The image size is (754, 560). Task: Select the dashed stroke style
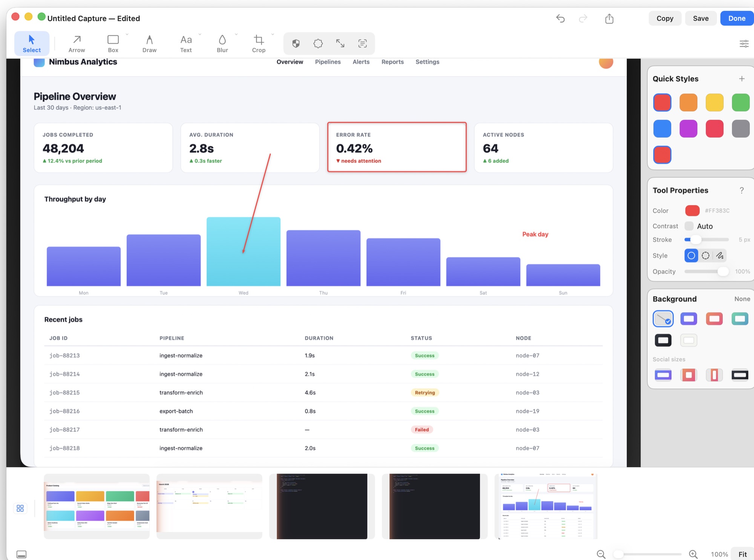705,256
